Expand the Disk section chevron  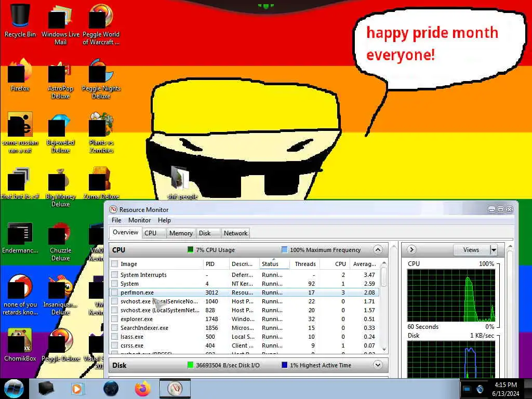click(378, 365)
